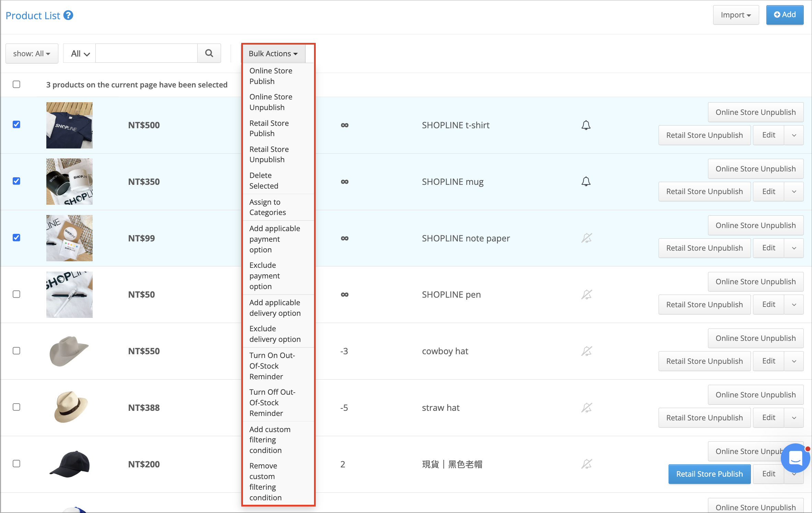Image resolution: width=812 pixels, height=513 pixels.
Task: Uncheck the SHOPLINE t-shirt checkbox
Action: coord(16,124)
